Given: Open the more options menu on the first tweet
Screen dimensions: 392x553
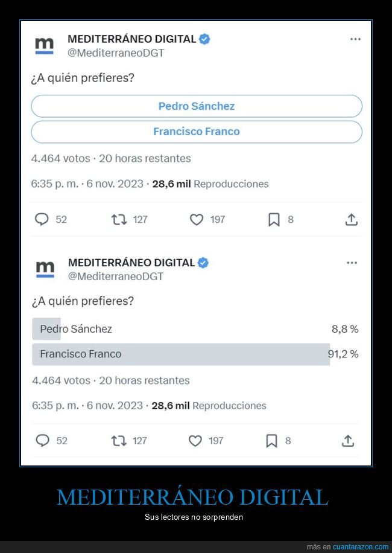Looking at the screenshot, I should [355, 39].
